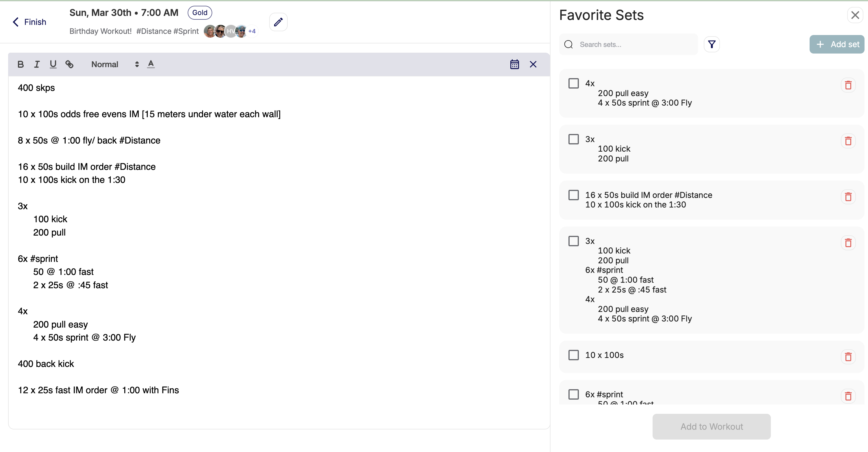Toggle bold formatting in the editor
This screenshot has height=452, width=868.
[21, 65]
